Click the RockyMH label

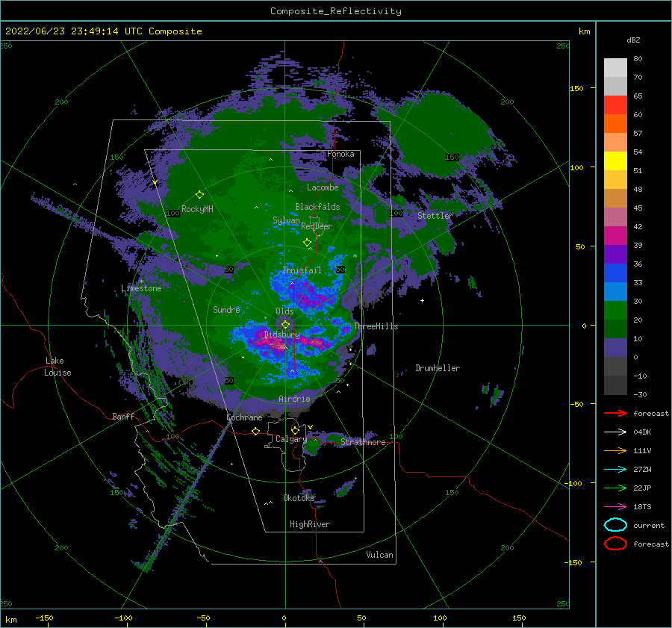click(x=197, y=209)
